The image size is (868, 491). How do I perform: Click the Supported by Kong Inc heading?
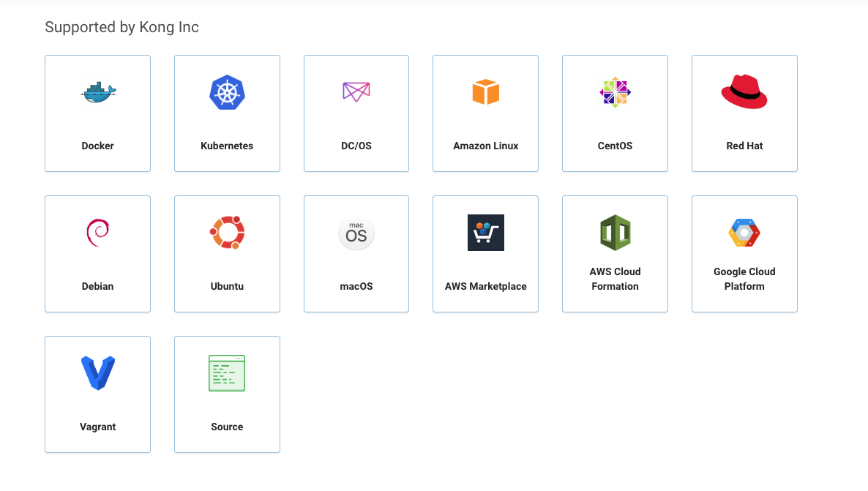[121, 27]
